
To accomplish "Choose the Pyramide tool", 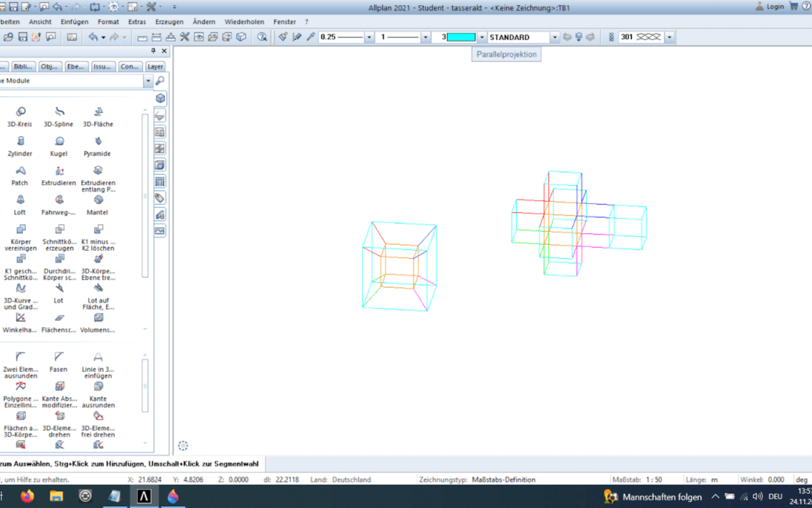I will (98, 145).
